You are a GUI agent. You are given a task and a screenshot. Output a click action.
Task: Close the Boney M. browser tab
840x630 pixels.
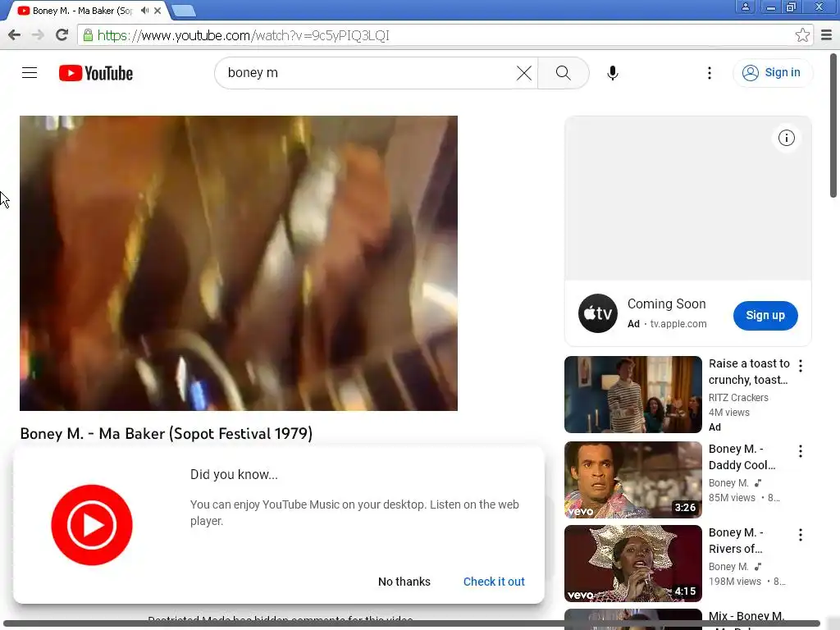pos(157,11)
